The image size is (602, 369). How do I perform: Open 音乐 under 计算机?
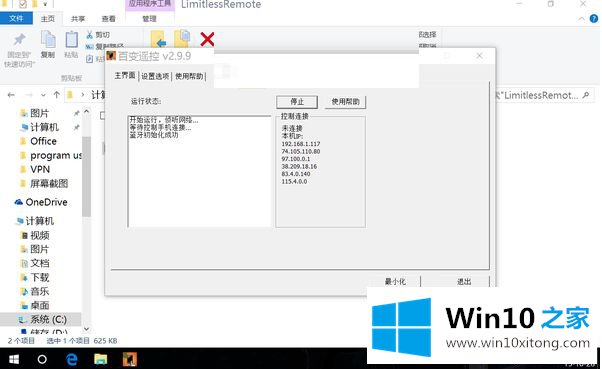point(40,291)
